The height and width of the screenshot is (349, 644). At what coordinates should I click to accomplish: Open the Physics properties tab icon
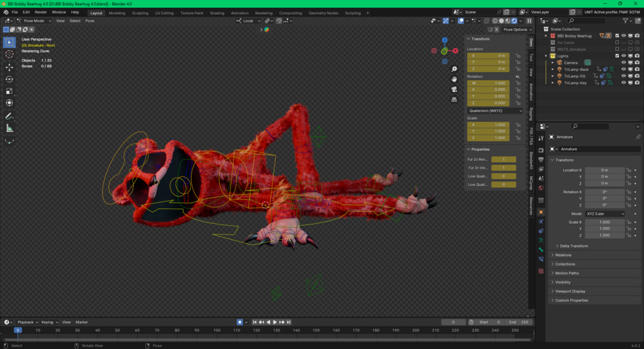541,221
